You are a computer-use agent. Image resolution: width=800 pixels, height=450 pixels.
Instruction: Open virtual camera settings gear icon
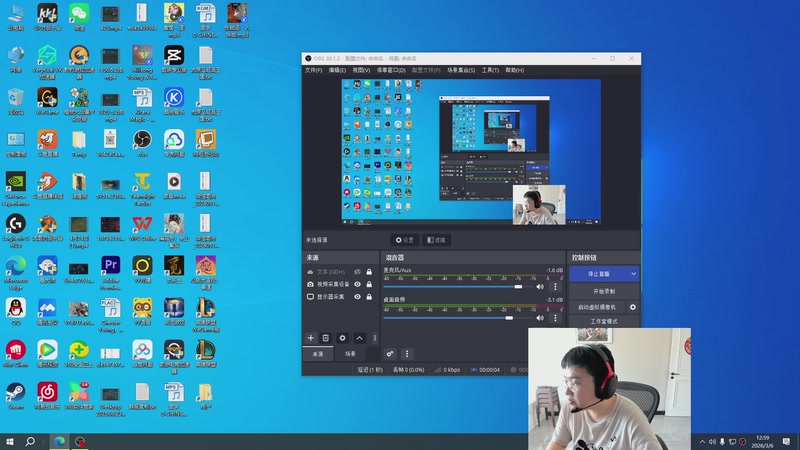[x=633, y=307]
